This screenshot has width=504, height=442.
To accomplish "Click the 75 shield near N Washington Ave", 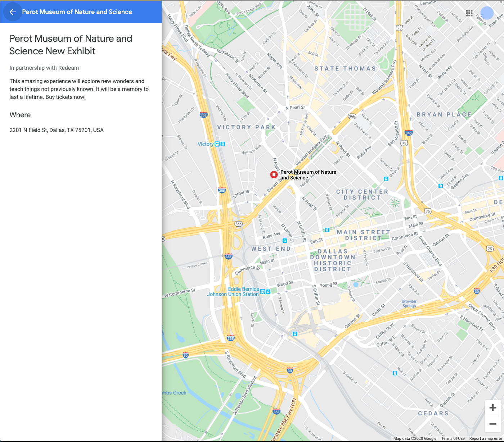I will pos(399,28).
